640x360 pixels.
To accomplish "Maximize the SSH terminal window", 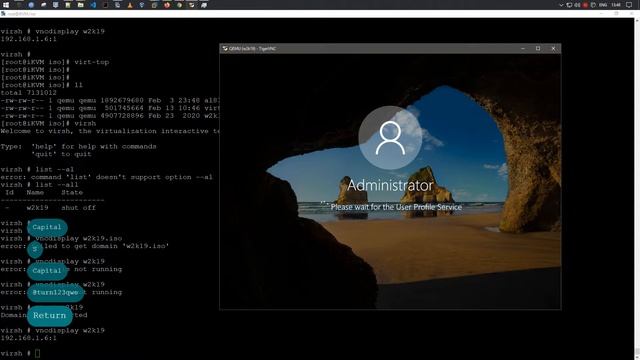I will point(616,14).
